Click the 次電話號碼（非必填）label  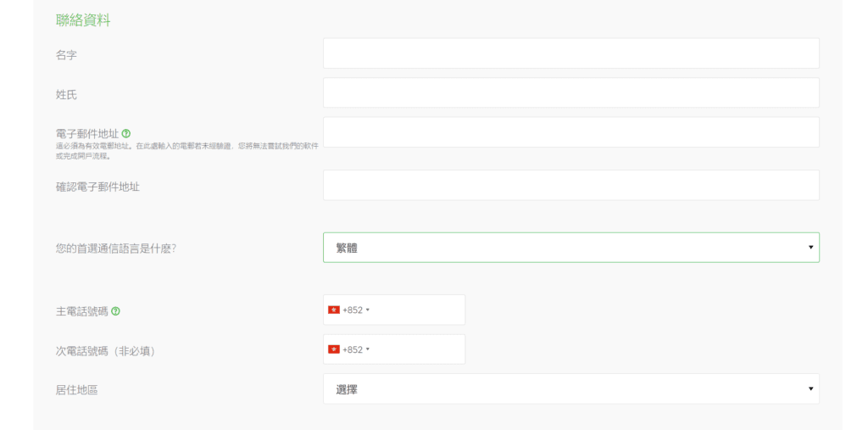coord(106,351)
